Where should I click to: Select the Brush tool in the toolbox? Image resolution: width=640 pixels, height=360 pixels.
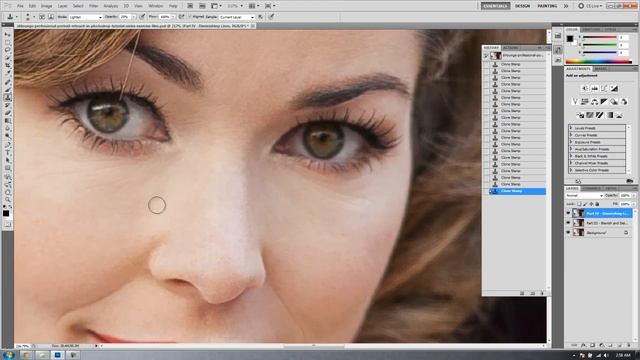coord(7,89)
